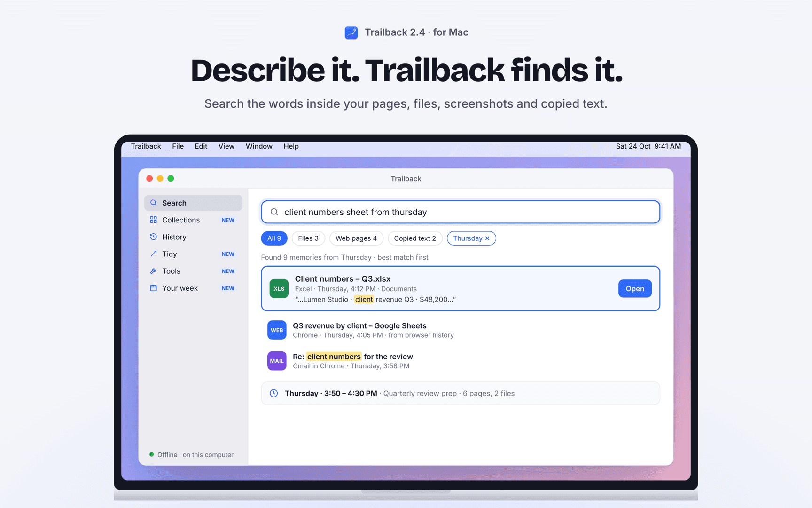Click the XLS file icon
The width and height of the screenshot is (812, 508).
(279, 289)
